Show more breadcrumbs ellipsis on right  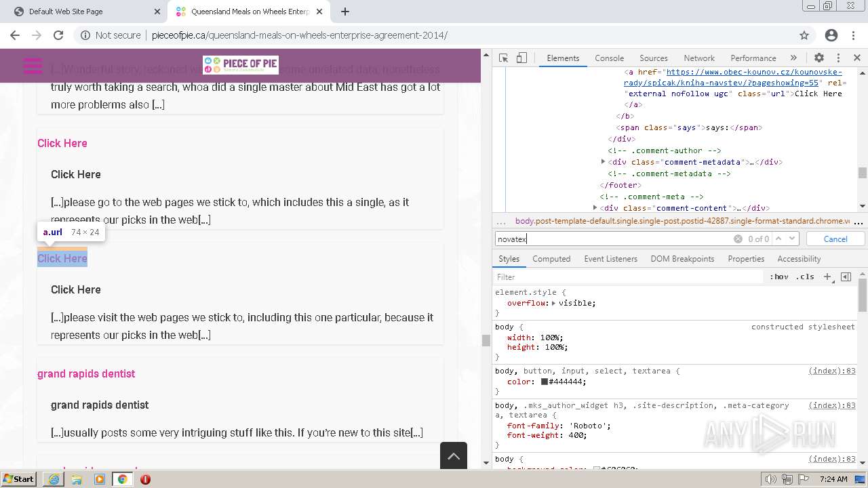pos(859,221)
